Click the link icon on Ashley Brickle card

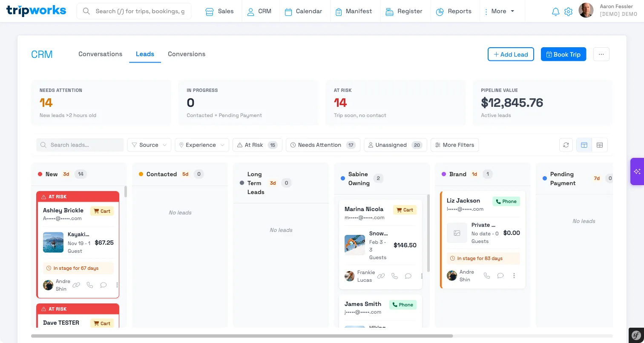76,285
